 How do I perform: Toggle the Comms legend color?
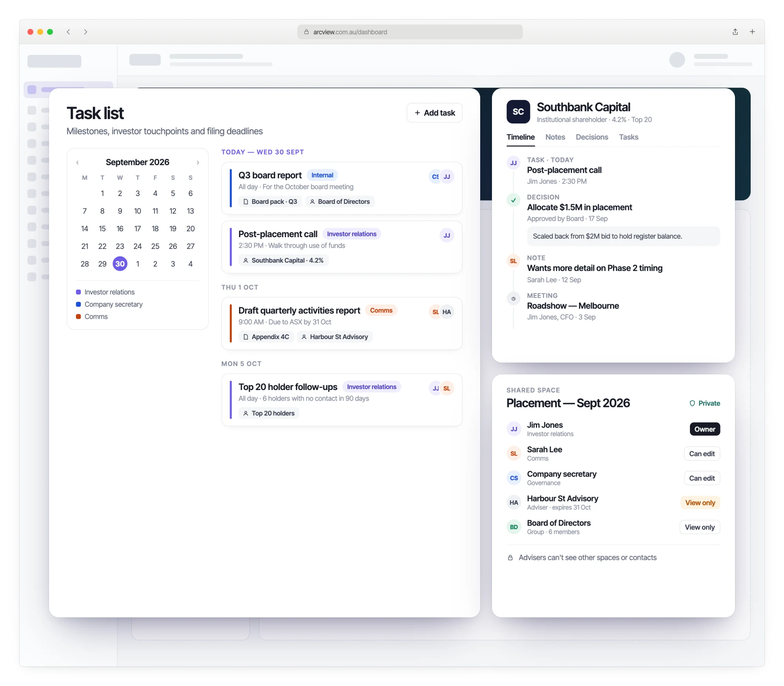(x=78, y=316)
